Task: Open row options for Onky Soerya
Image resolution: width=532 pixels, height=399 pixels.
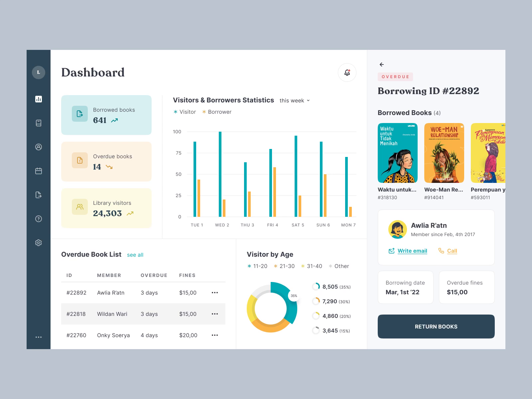Action: point(215,335)
